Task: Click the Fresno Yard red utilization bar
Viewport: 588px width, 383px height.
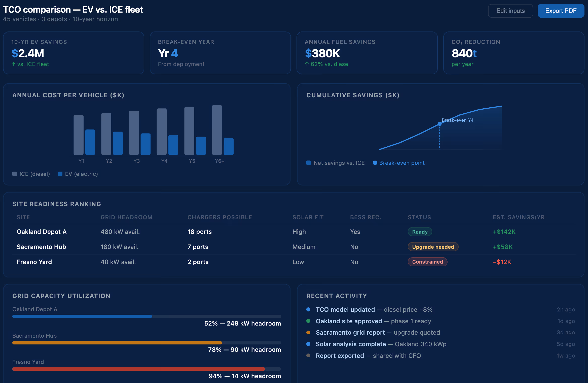Action: 138,369
